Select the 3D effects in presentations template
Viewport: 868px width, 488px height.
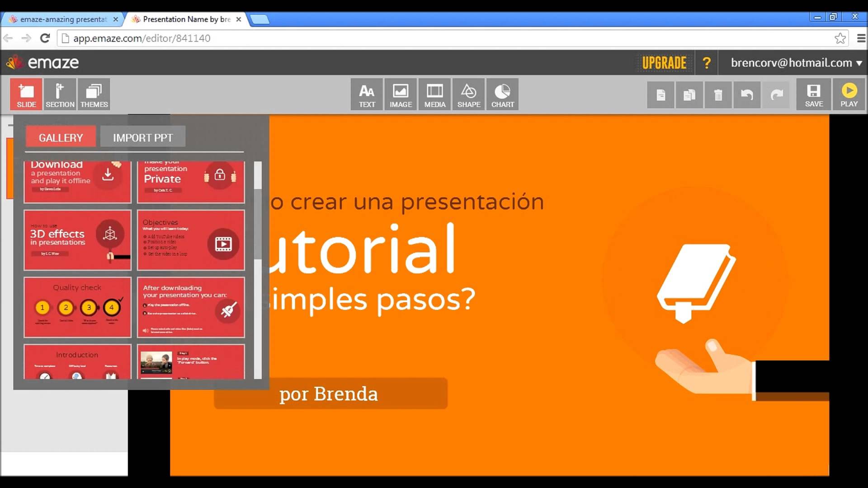tap(77, 240)
